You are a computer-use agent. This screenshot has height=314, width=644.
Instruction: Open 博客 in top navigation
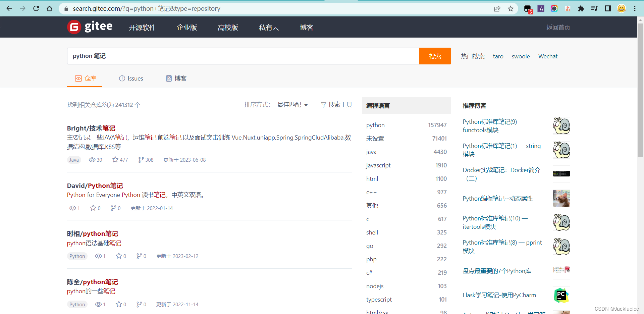pos(307,28)
